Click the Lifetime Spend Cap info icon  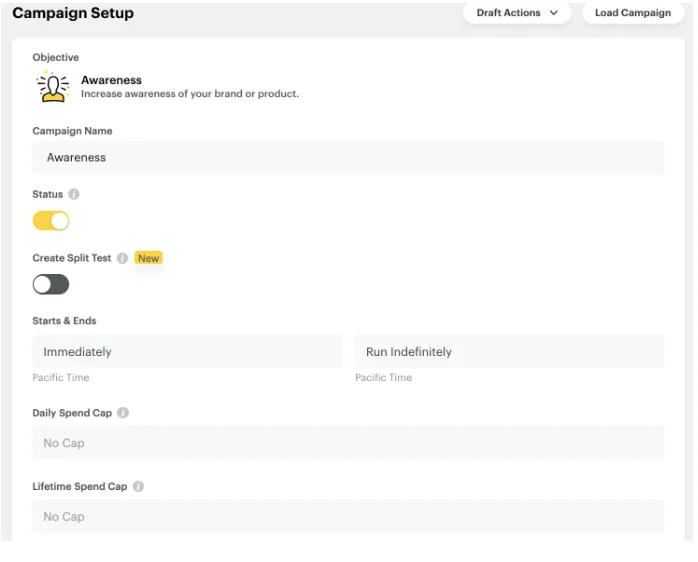tap(138, 487)
